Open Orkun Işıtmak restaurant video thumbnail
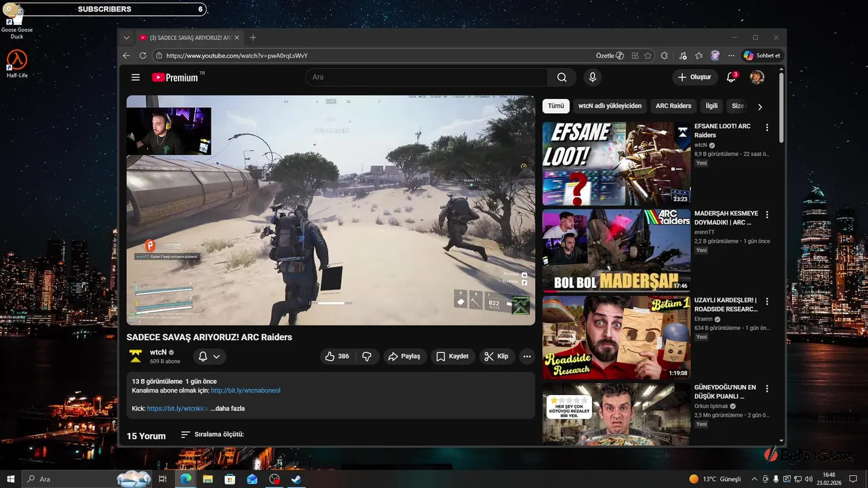This screenshot has height=488, width=868. [x=616, y=414]
